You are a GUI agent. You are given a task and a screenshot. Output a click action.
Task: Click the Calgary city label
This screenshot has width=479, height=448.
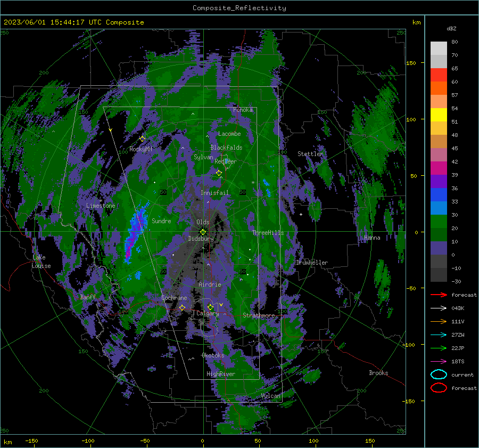[x=208, y=313]
